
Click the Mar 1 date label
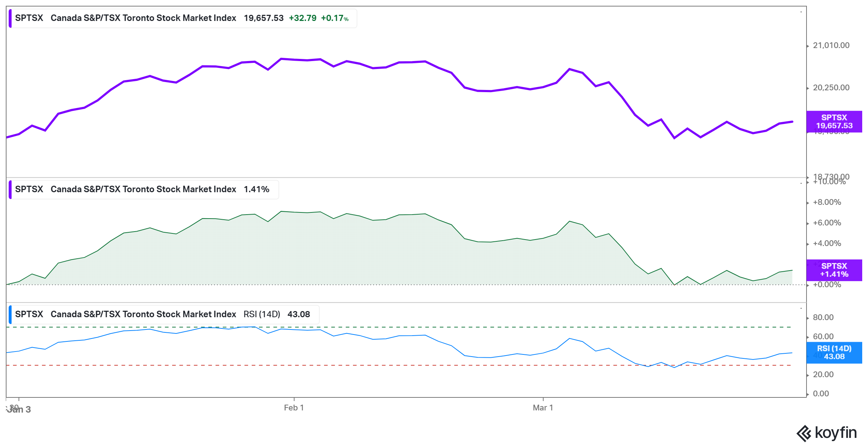pos(543,408)
